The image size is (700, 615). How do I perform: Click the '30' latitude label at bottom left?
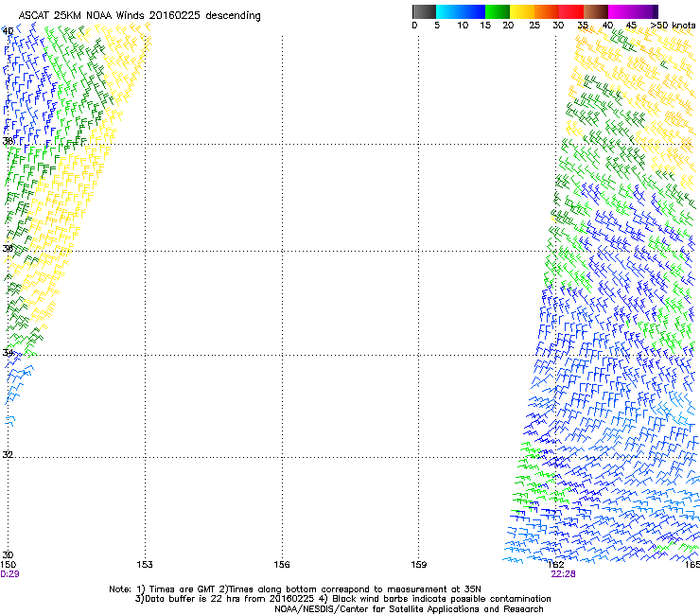pyautogui.click(x=8, y=554)
